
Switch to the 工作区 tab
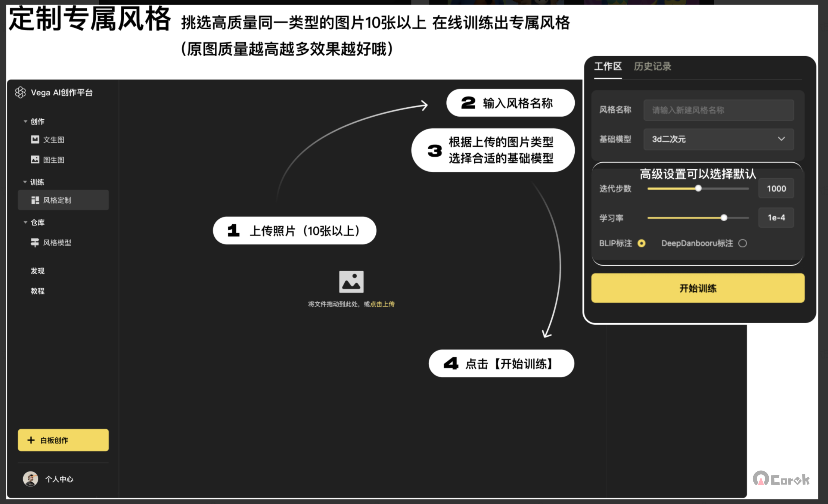[608, 67]
